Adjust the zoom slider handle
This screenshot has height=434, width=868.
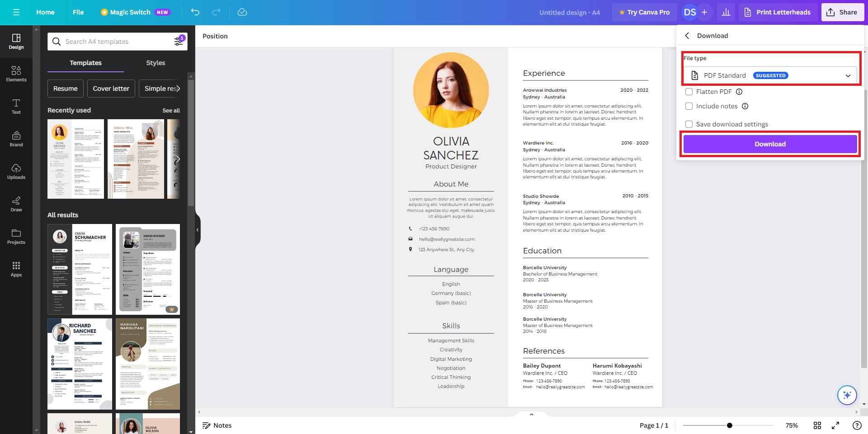[x=730, y=425]
